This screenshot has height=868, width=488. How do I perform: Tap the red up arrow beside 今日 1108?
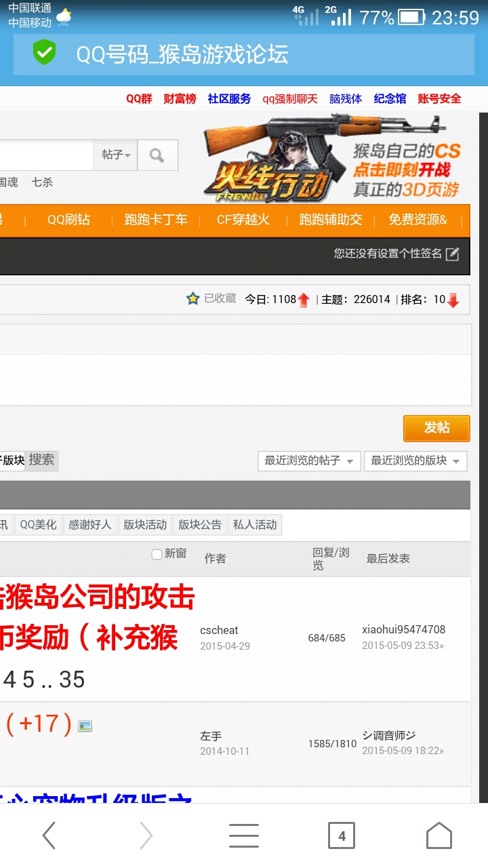[x=304, y=300]
